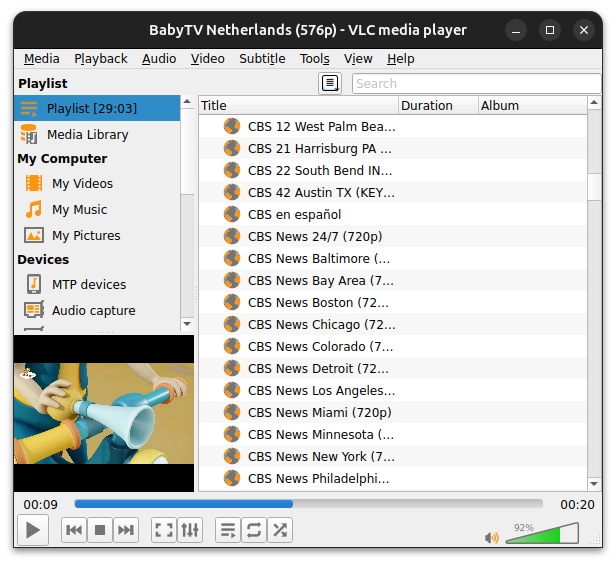Open extended settings equalizer icon
Viewport: 616px width, 564px height.
click(190, 530)
